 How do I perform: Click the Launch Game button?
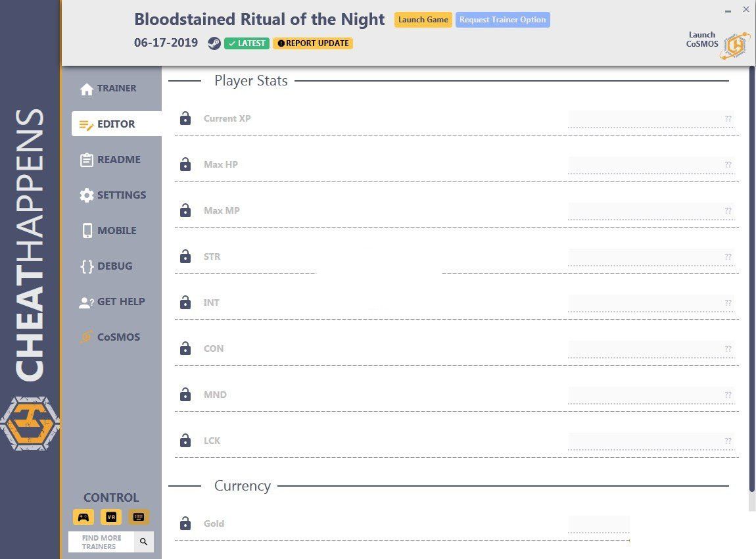click(x=423, y=20)
